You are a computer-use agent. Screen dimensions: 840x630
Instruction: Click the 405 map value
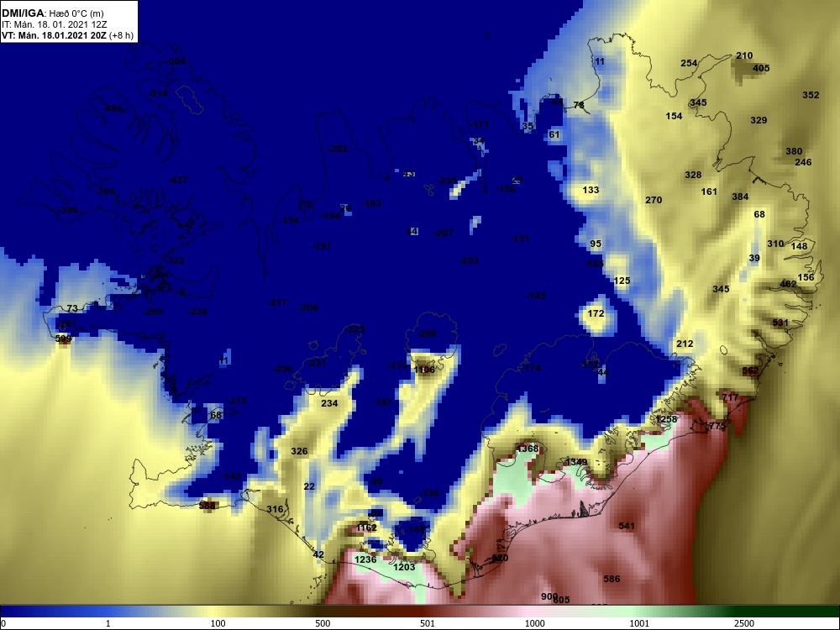pos(761,68)
